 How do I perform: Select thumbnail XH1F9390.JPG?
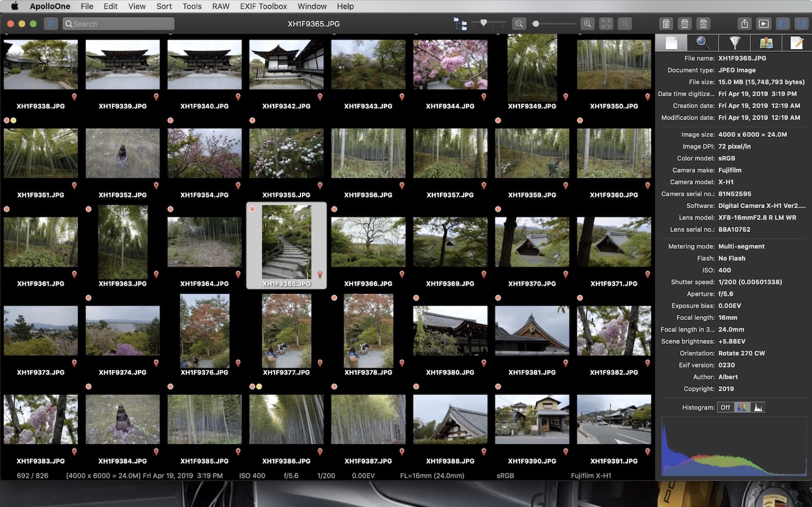(532, 420)
